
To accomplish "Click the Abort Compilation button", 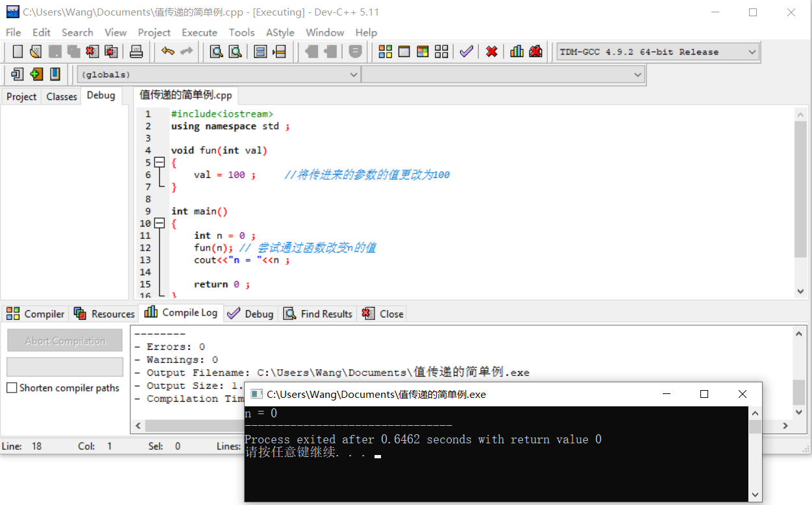I will [64, 340].
